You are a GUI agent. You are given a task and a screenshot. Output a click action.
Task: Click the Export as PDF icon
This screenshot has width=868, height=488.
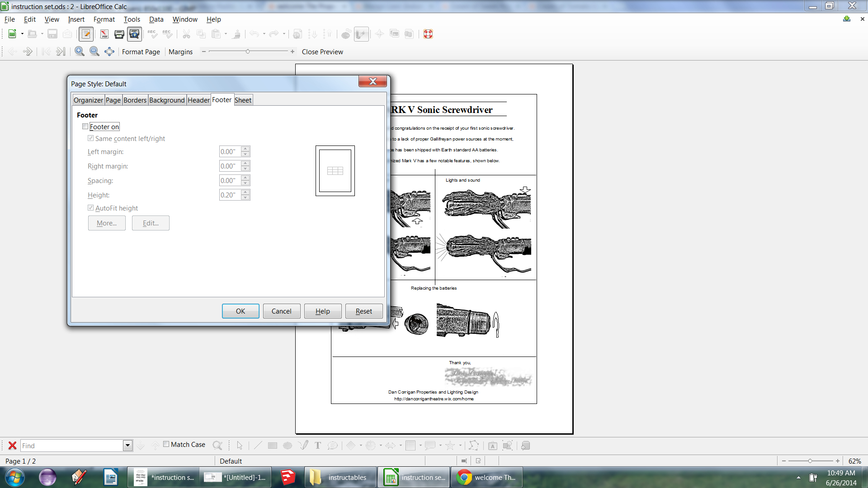click(x=104, y=34)
